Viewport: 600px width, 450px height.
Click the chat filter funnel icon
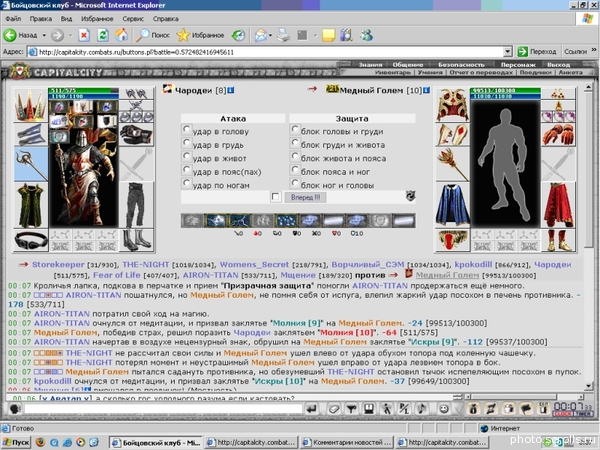[351, 409]
